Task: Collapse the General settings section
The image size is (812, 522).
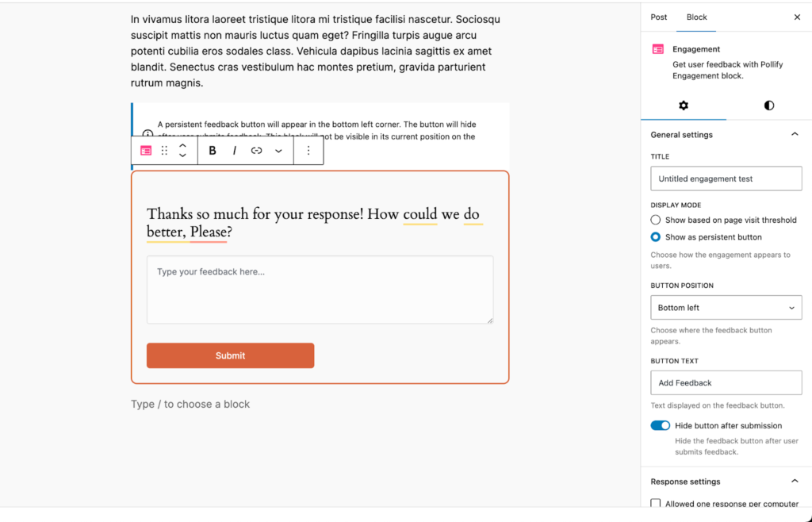Action: coord(795,134)
